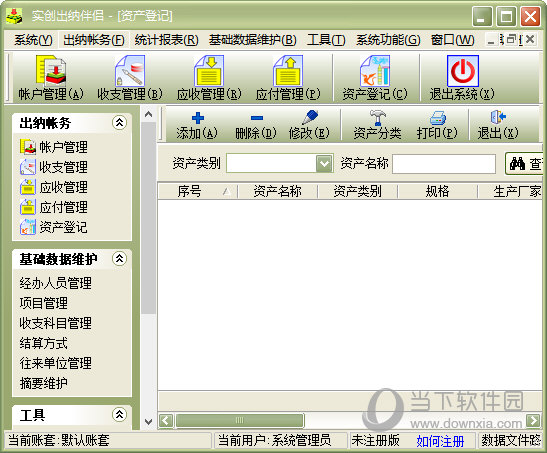Click the 资产类别 column header
547x453 pixels.
tap(358, 191)
